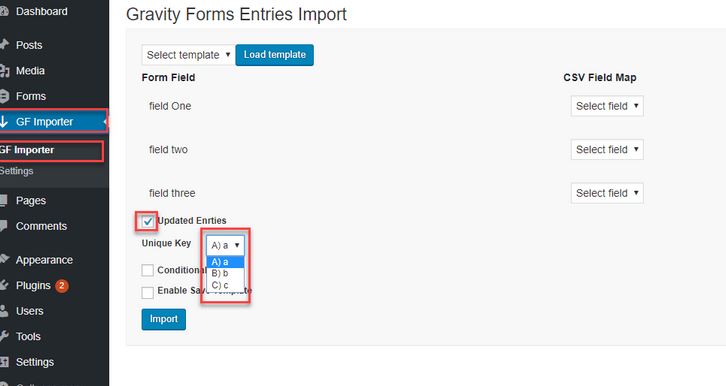Click the Media library icon
This screenshot has width=726, height=386.
click(x=4, y=70)
